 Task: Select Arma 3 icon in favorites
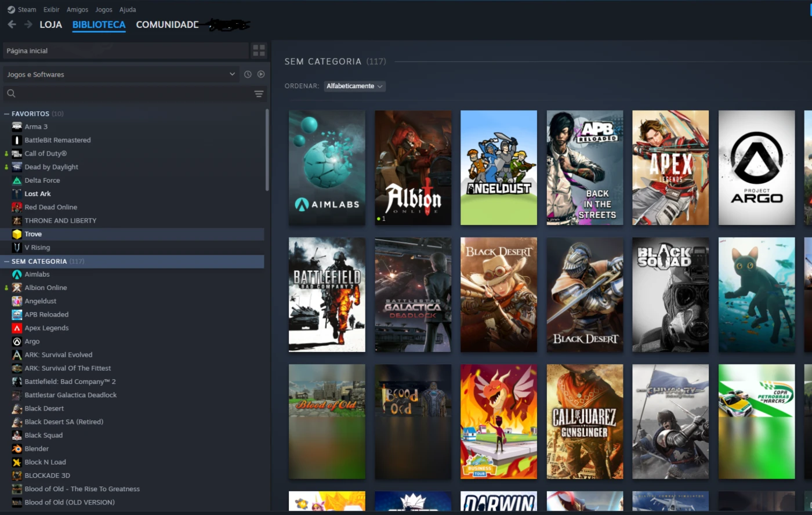(x=17, y=126)
